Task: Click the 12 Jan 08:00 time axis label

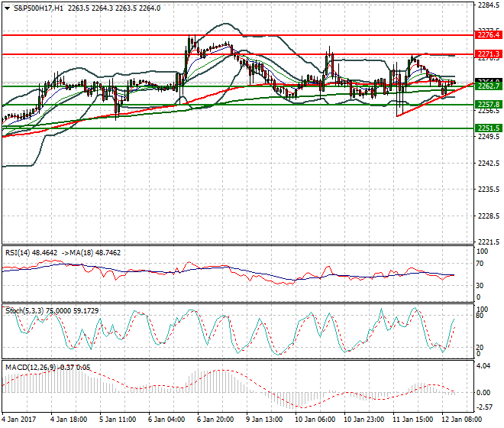Action: click(x=461, y=420)
